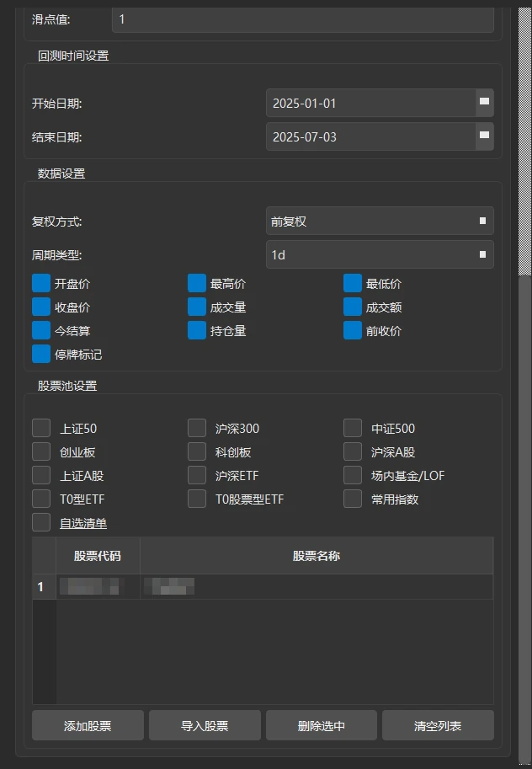Disable the 前收价 checkbox
The height and width of the screenshot is (769, 532).
tap(353, 330)
